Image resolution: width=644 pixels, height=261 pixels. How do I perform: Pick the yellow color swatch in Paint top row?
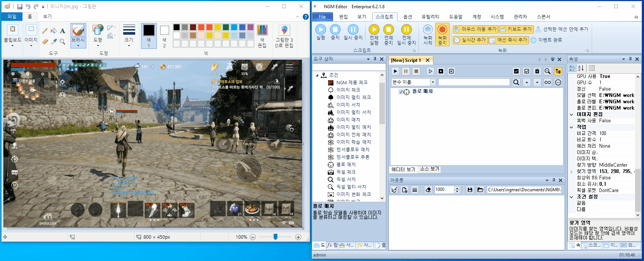[218, 27]
